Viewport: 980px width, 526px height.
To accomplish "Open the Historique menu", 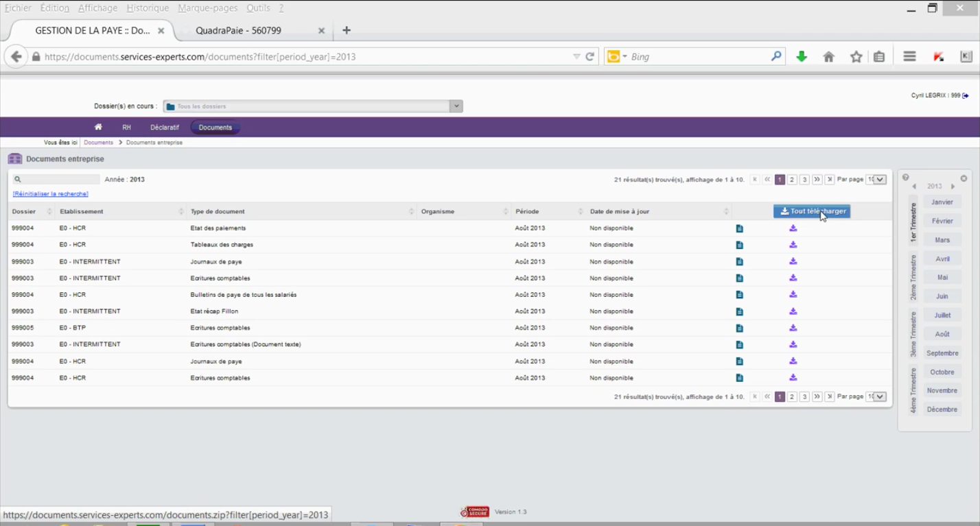I will 148,8.
